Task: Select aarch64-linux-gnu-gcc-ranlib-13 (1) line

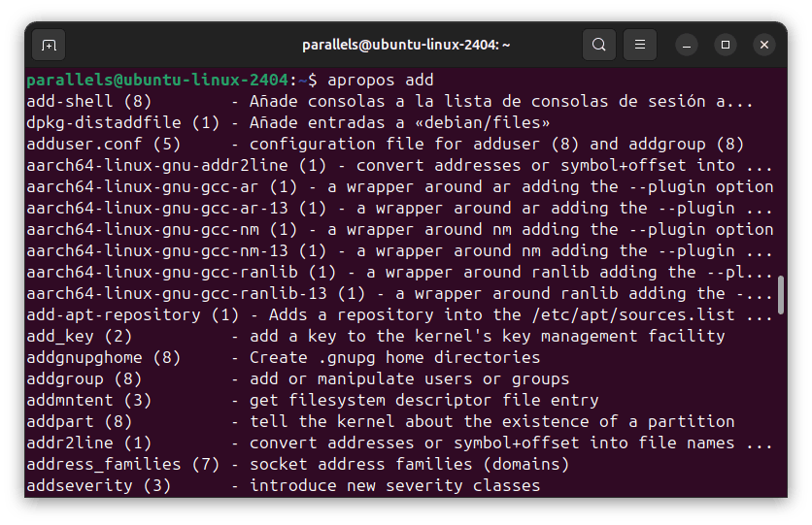Action: [x=399, y=293]
